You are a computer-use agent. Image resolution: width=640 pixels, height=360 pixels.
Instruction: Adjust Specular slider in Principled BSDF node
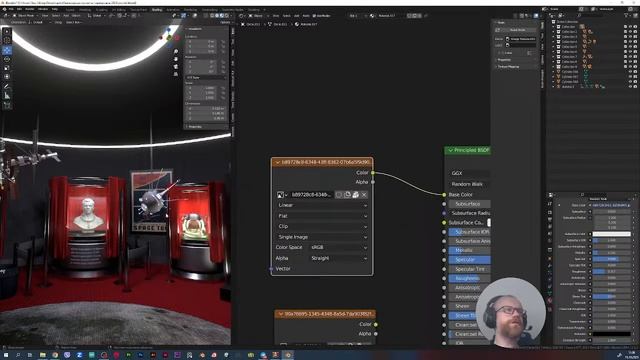(469, 260)
